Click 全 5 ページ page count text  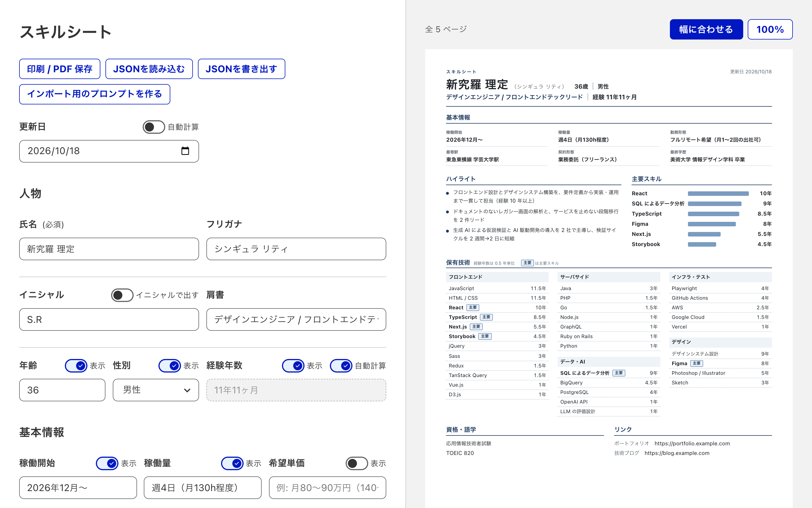pyautogui.click(x=446, y=29)
